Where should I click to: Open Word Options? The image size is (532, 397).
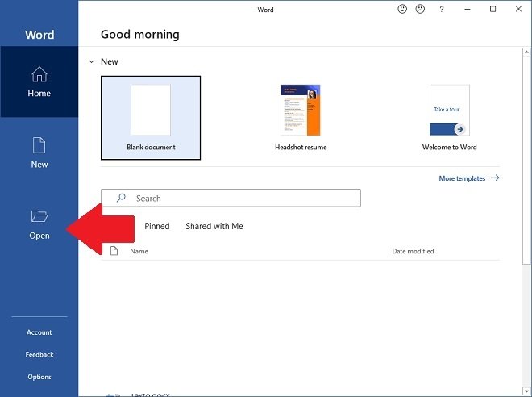pos(39,377)
